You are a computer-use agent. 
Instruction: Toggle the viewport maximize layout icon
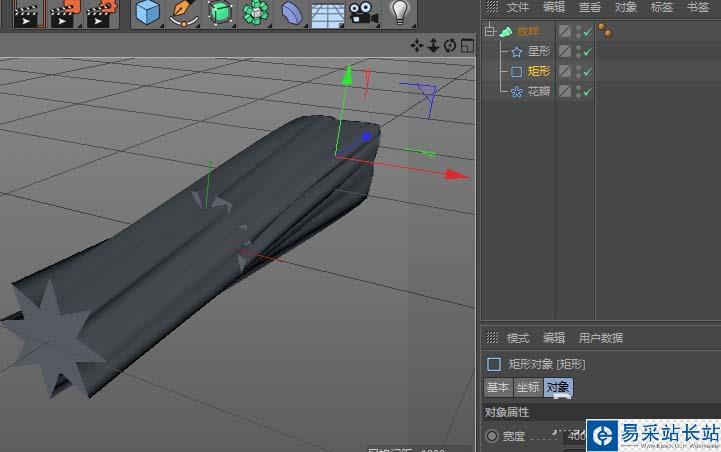pos(466,45)
